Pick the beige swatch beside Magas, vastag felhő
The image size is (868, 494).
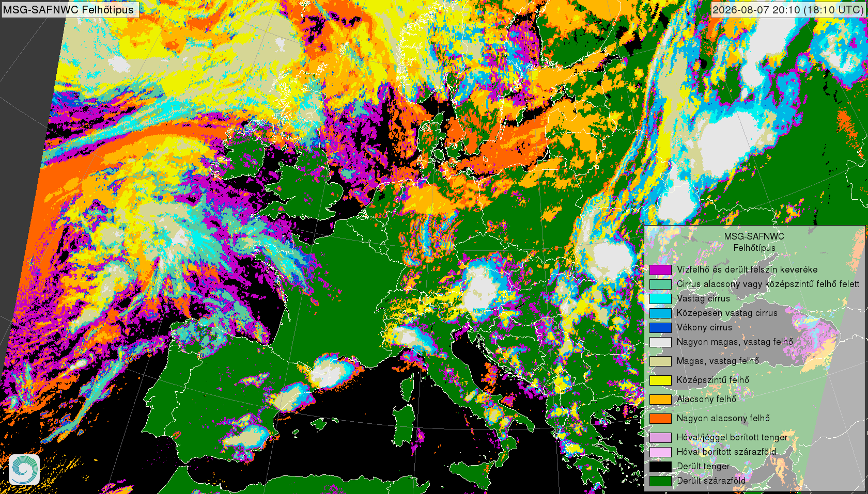click(660, 361)
